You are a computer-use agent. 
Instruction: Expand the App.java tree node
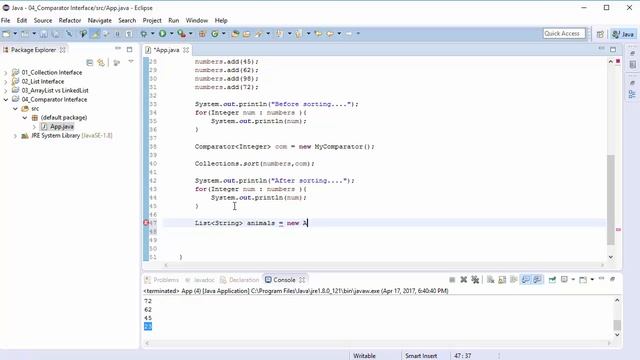tap(34, 127)
